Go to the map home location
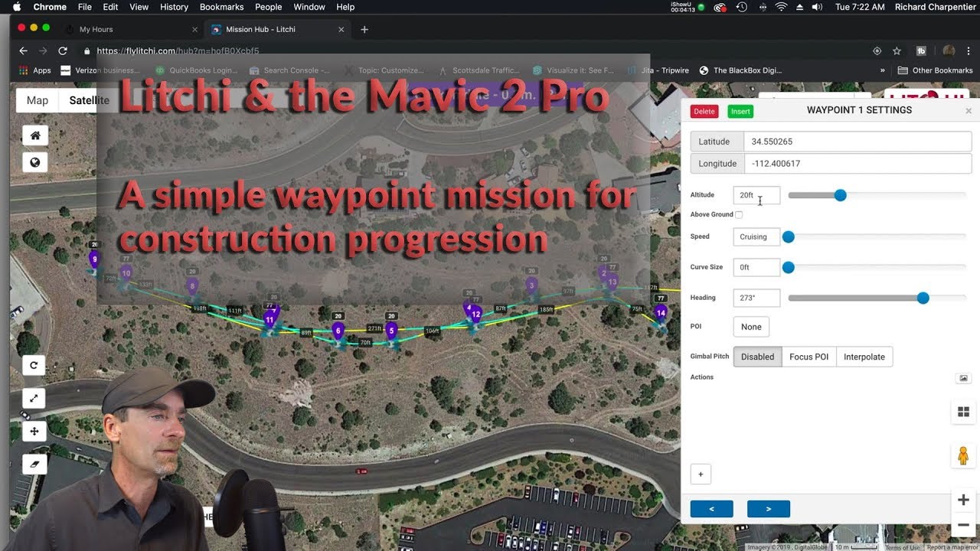This screenshot has height=551, width=980. 35,135
